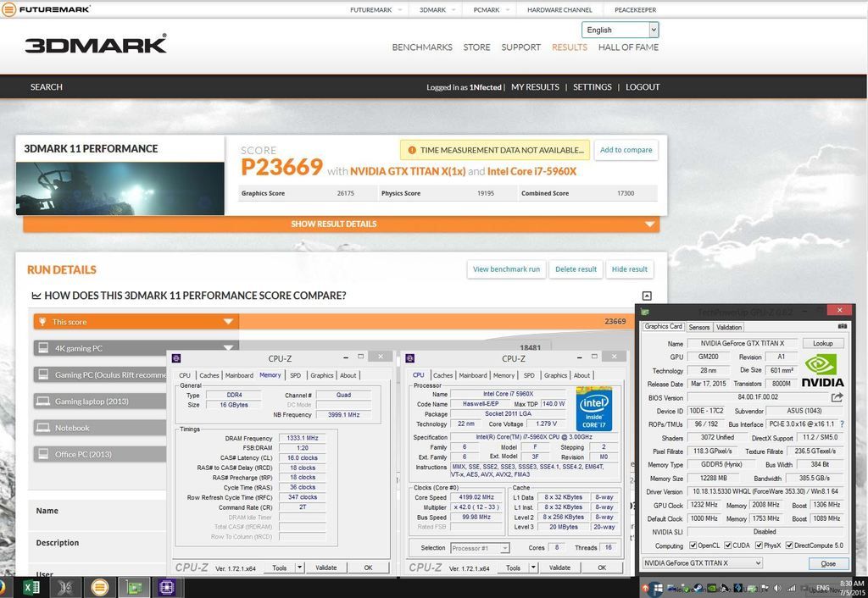868x598 pixels.
Task: Open the Firefox icon on the taskbar
Action: pyautogui.click(x=3, y=588)
